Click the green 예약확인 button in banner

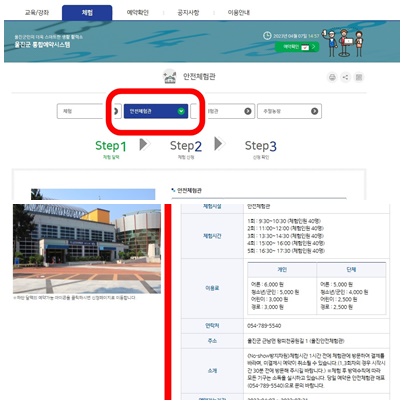point(297,47)
